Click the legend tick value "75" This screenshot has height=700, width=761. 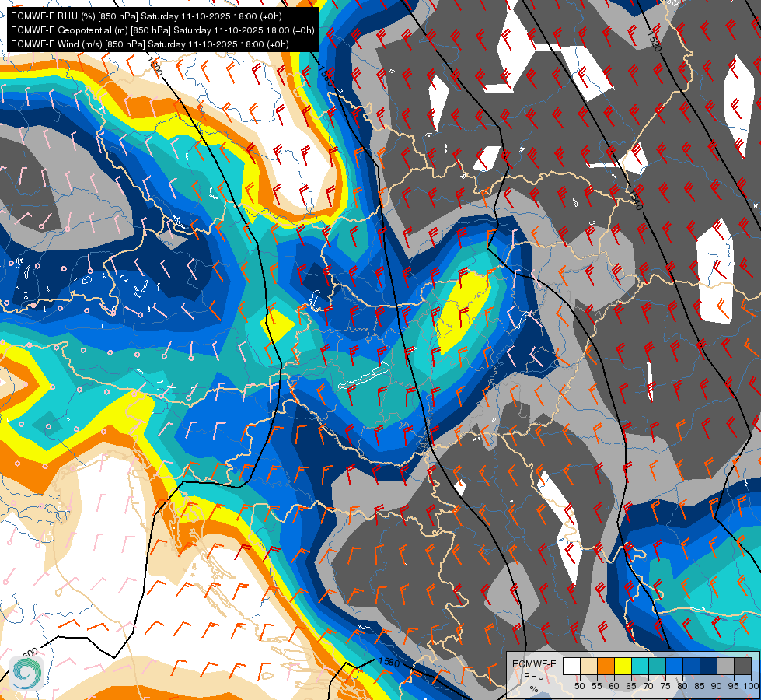pyautogui.click(x=665, y=686)
